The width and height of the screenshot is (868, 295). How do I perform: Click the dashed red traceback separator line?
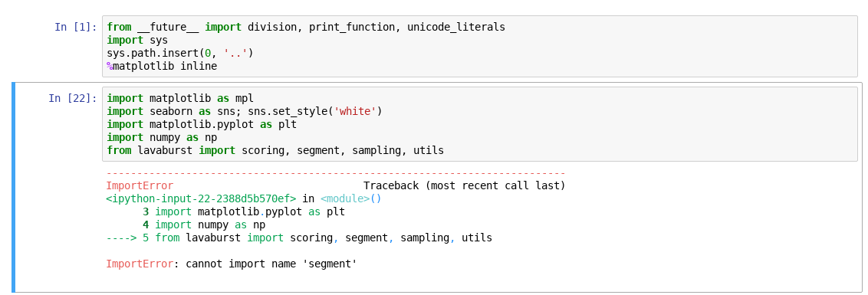335,173
